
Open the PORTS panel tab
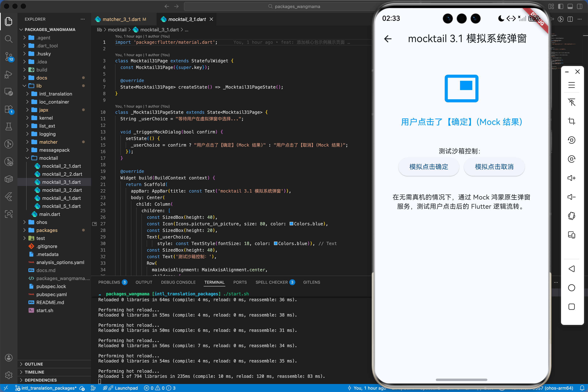click(240, 282)
